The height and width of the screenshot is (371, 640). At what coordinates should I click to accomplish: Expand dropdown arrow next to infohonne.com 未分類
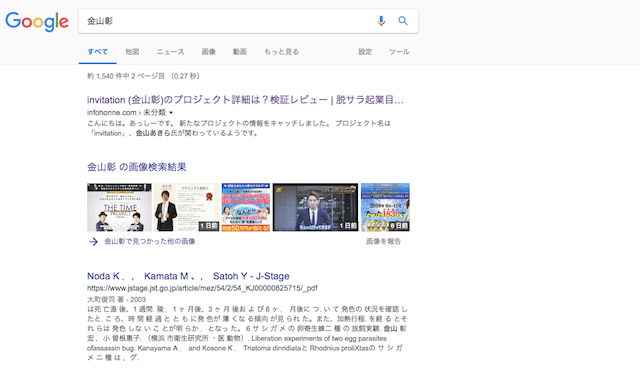(x=171, y=113)
